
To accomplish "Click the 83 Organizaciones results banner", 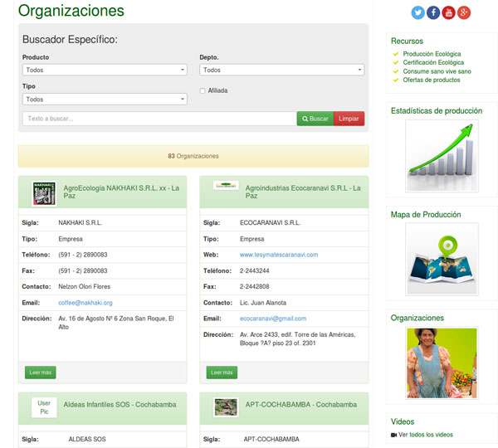I will tap(193, 156).
